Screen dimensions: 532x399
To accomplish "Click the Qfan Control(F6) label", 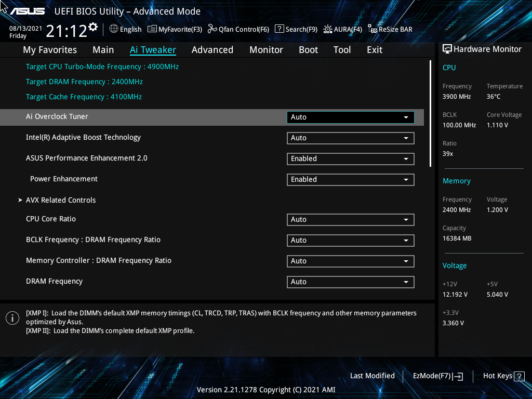I will 244,30.
